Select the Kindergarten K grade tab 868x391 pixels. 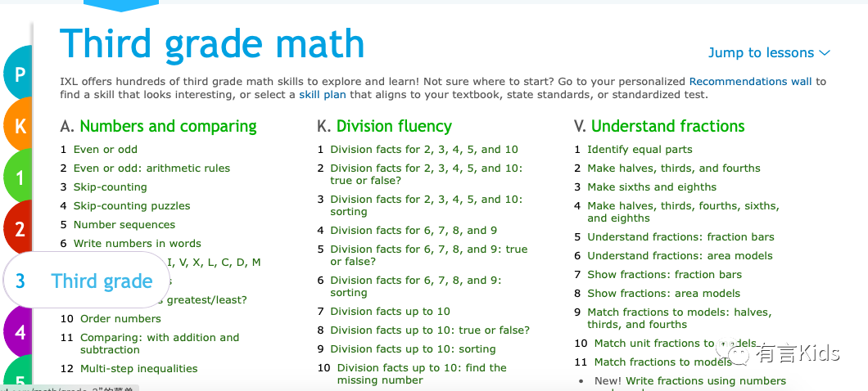point(18,125)
